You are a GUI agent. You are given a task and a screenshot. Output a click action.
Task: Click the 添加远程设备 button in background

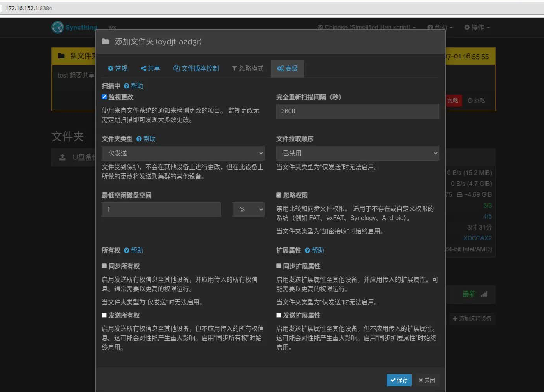pyautogui.click(x=472, y=319)
